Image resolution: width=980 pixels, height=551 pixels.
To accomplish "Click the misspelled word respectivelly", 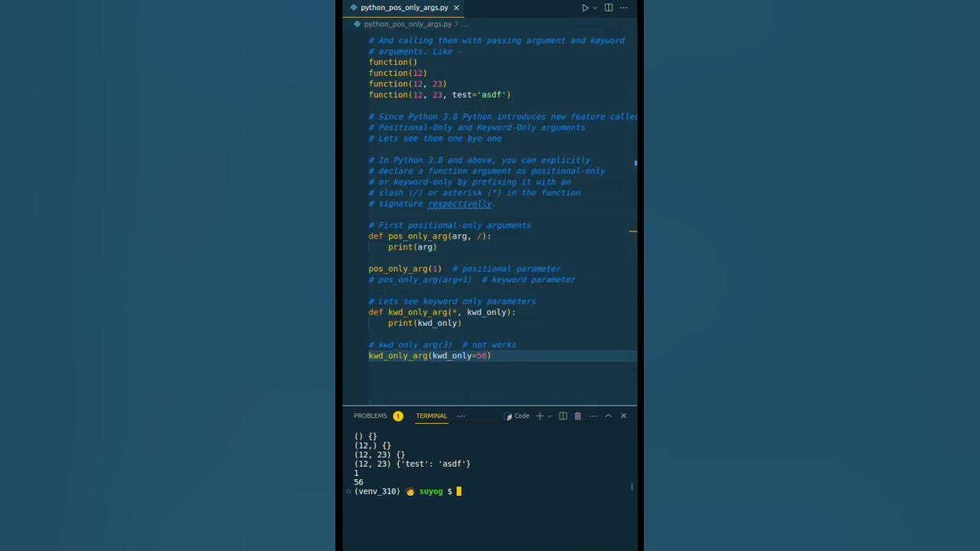I will coord(459,204).
